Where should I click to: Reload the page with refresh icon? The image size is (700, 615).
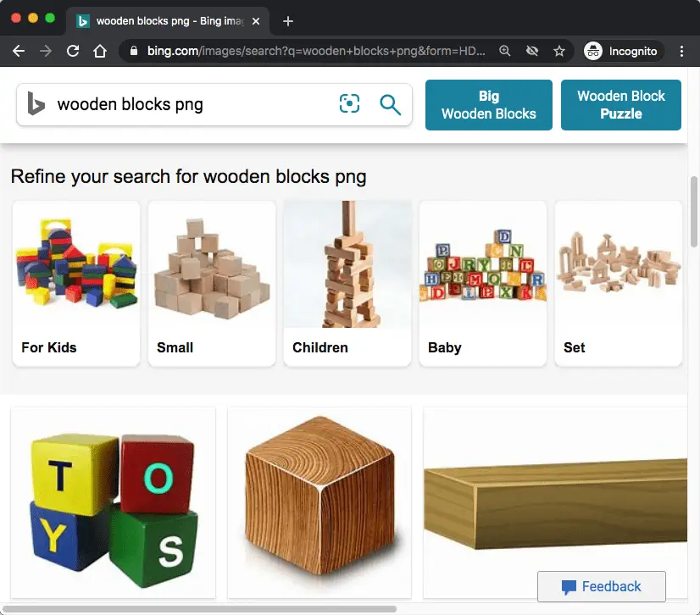click(73, 51)
